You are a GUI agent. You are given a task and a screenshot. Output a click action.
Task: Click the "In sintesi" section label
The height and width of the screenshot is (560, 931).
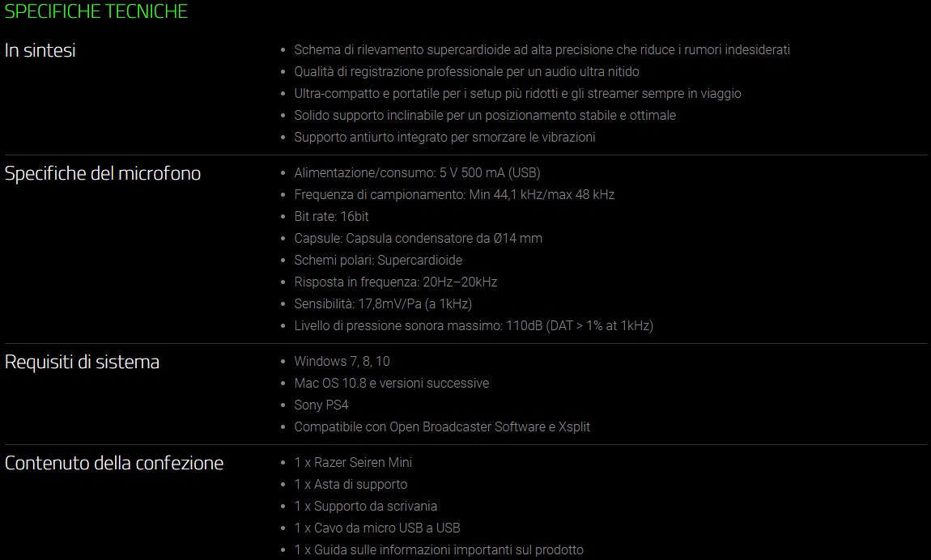click(40, 50)
